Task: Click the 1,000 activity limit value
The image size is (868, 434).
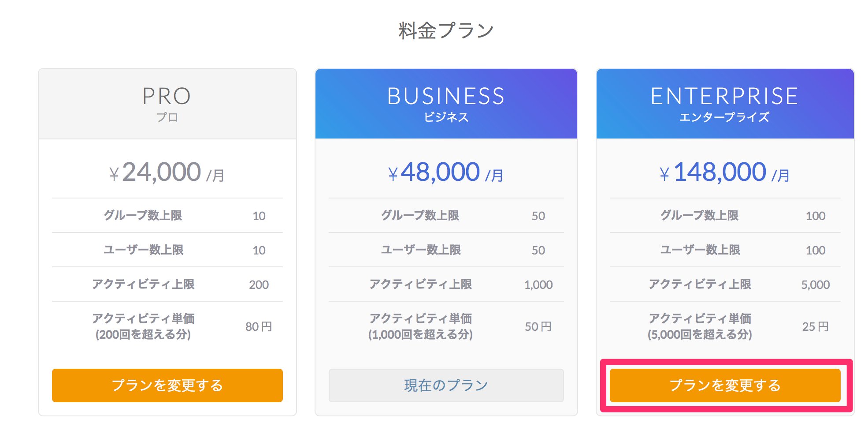Action: tap(538, 285)
